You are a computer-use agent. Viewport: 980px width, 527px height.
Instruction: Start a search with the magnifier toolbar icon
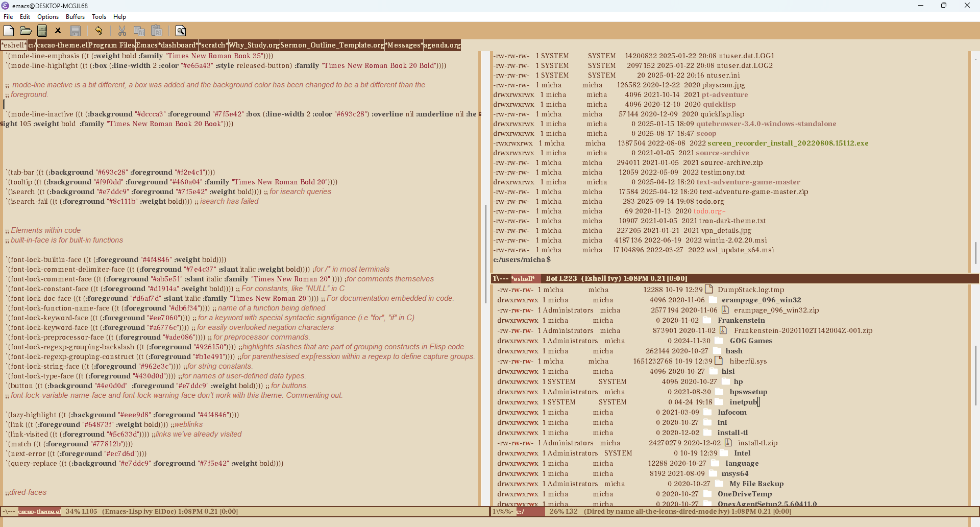[x=181, y=31]
